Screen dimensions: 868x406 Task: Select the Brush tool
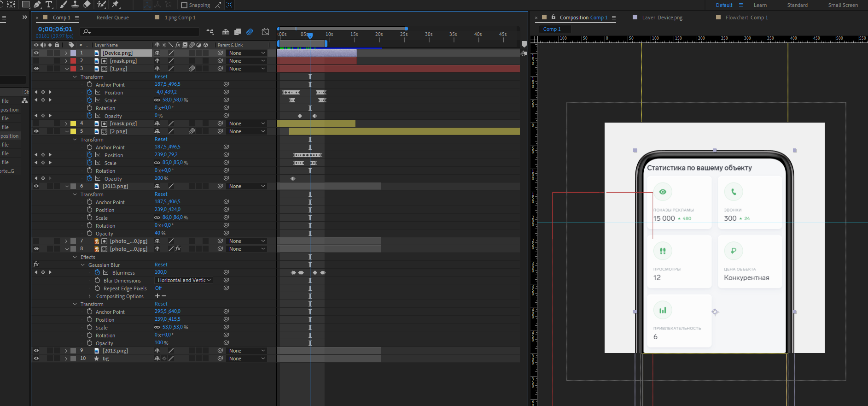coord(64,5)
